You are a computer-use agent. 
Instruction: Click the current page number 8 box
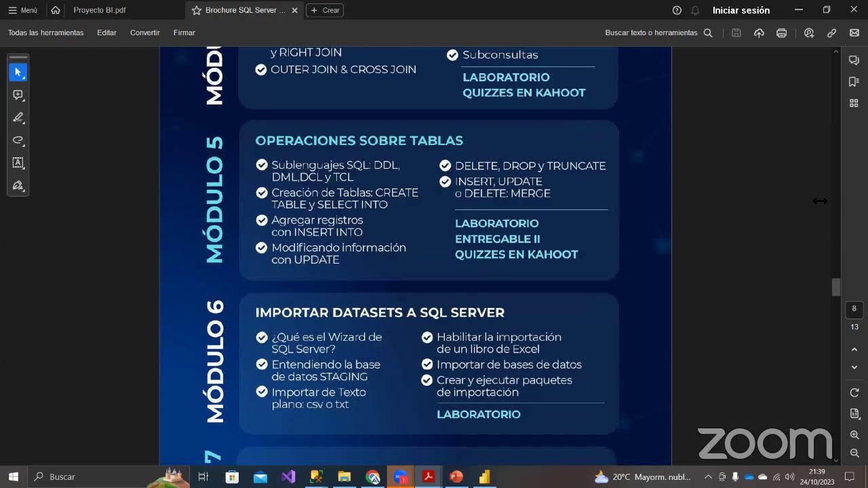point(854,308)
